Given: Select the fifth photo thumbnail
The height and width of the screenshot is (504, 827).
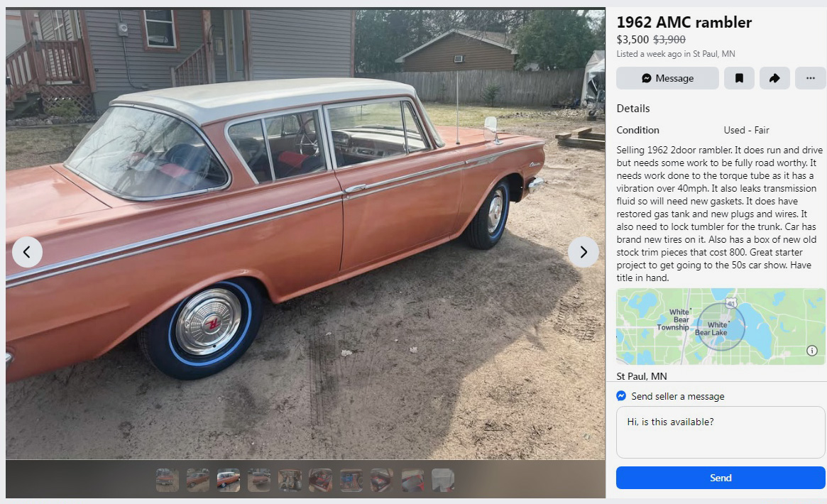Looking at the screenshot, I should [x=290, y=481].
